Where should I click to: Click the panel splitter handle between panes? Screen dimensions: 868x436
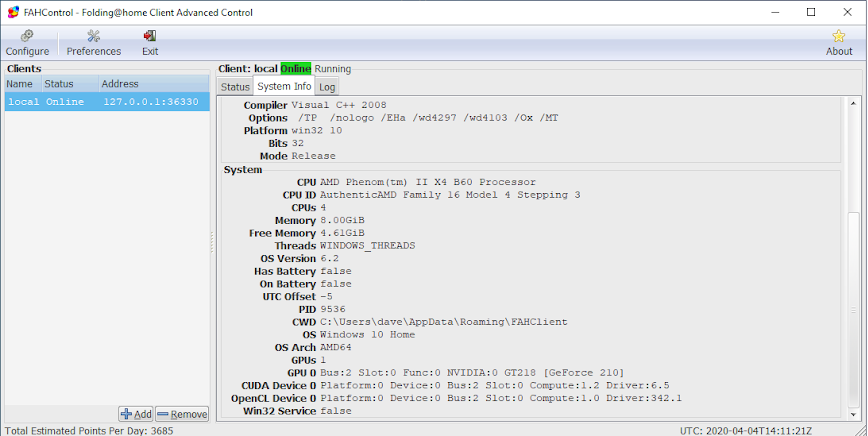coord(212,242)
